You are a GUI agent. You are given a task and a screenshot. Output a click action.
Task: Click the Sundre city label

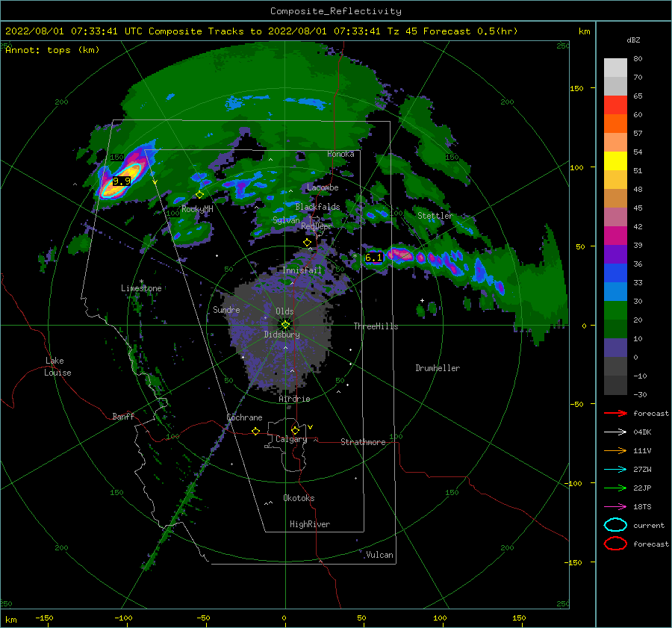pos(226,309)
